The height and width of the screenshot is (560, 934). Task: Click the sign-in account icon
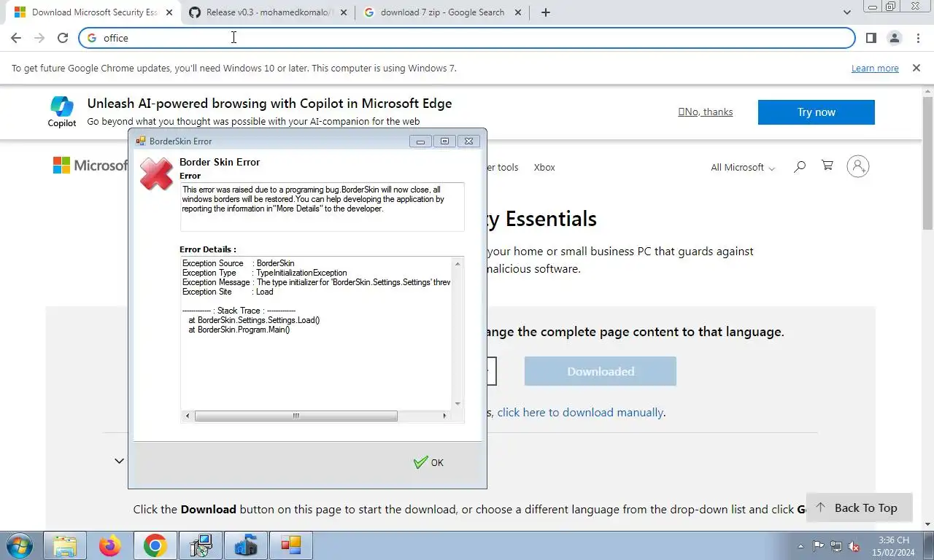(858, 166)
